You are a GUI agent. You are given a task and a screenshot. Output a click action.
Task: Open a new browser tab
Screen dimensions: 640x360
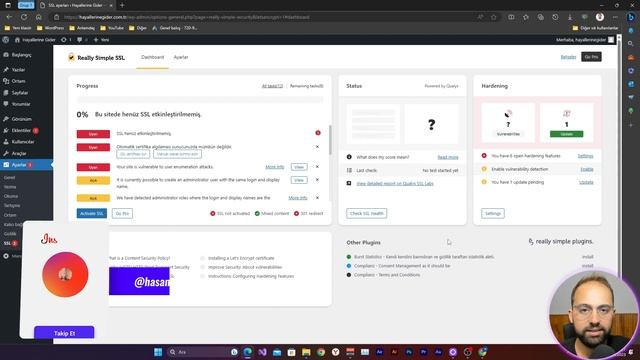point(122,5)
